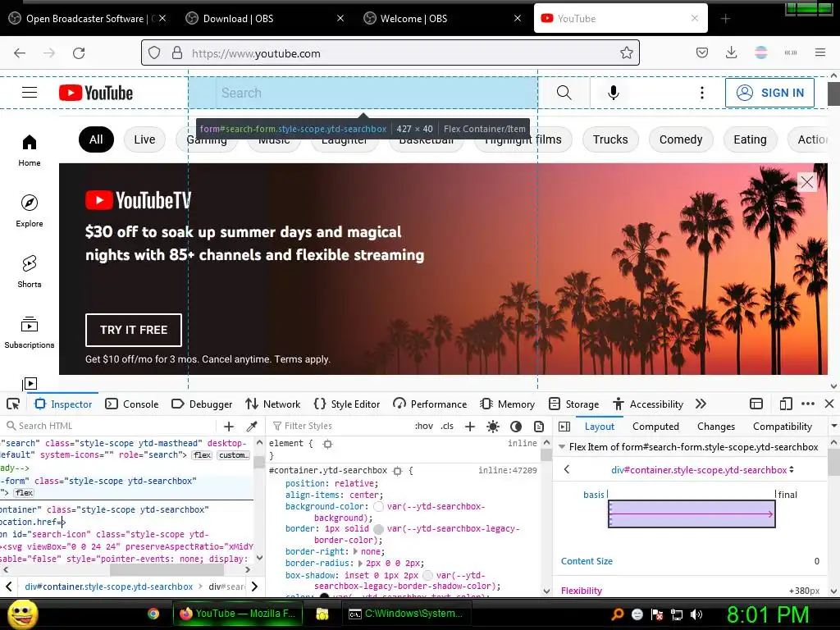Reload the YouTube page
Viewport: 840px width, 630px height.
(x=79, y=53)
